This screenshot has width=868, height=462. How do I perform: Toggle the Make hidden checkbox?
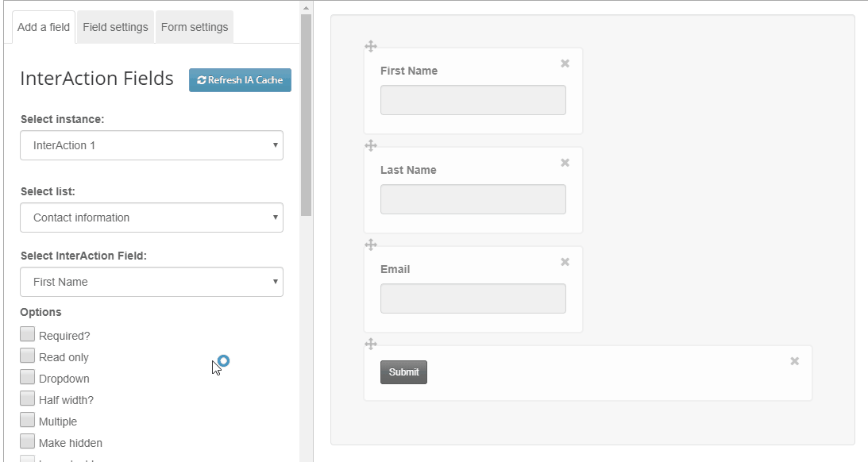(x=27, y=441)
